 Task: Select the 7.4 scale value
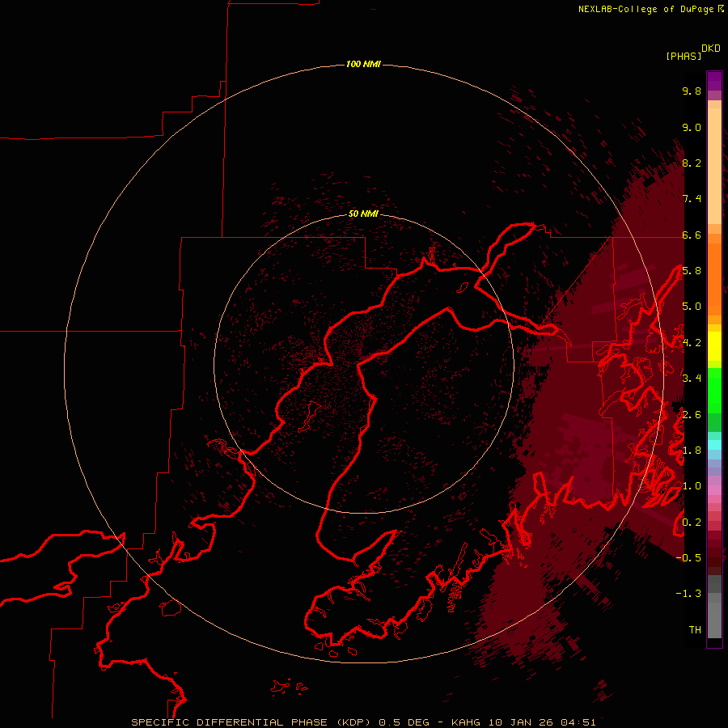coord(692,199)
